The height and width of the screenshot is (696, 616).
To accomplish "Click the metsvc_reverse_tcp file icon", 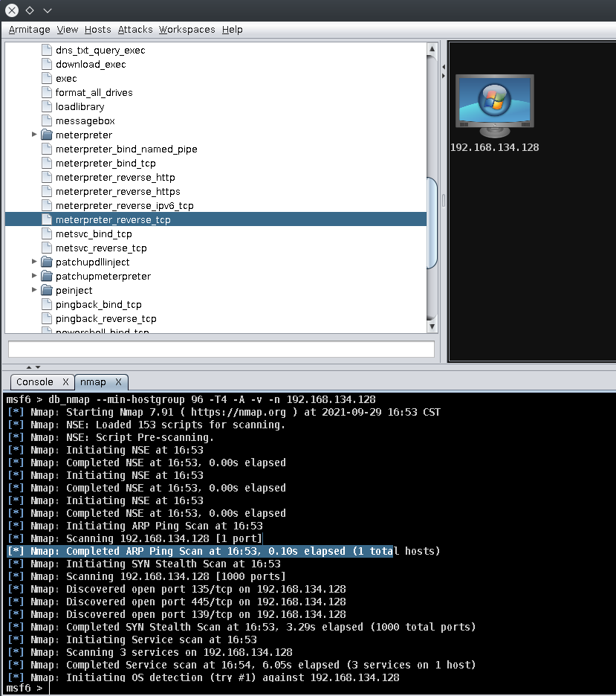I will 47,248.
